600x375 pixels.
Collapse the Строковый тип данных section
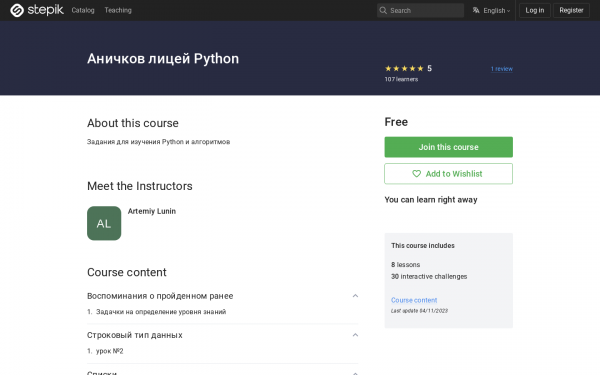tap(355, 335)
